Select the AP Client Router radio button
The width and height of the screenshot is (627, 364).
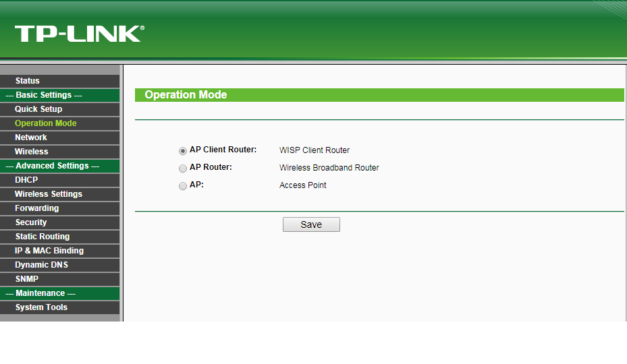tap(183, 151)
